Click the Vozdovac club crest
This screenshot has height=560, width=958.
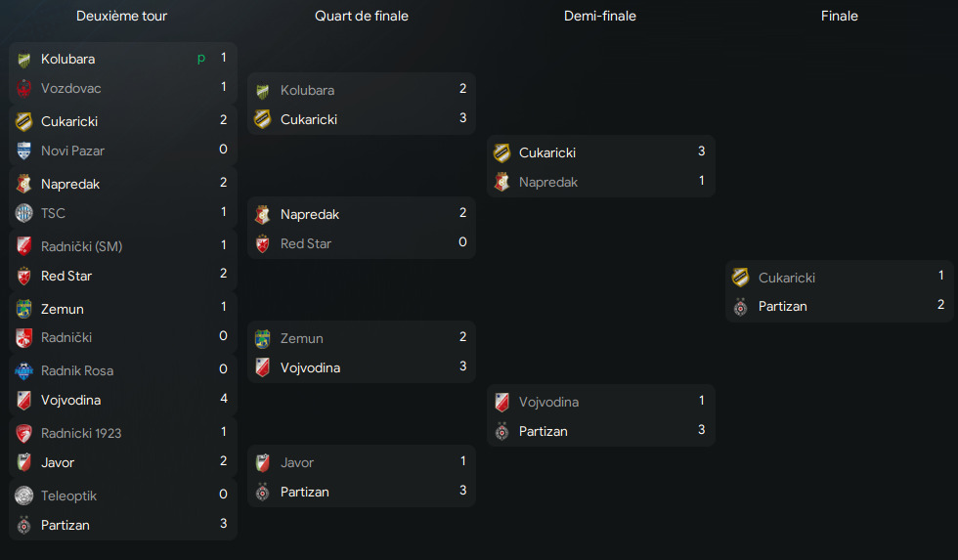click(x=24, y=89)
